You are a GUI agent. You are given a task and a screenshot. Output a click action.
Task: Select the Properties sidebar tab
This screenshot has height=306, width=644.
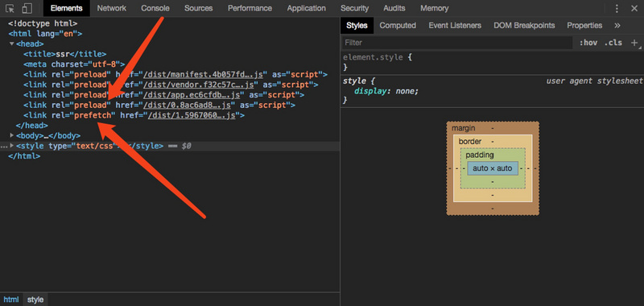[x=584, y=26]
